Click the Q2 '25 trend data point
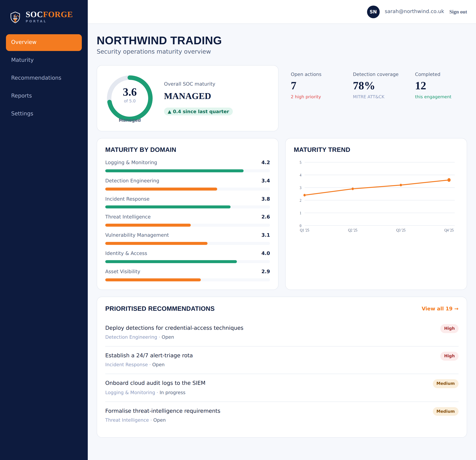The height and width of the screenshot is (460, 476). tap(353, 189)
